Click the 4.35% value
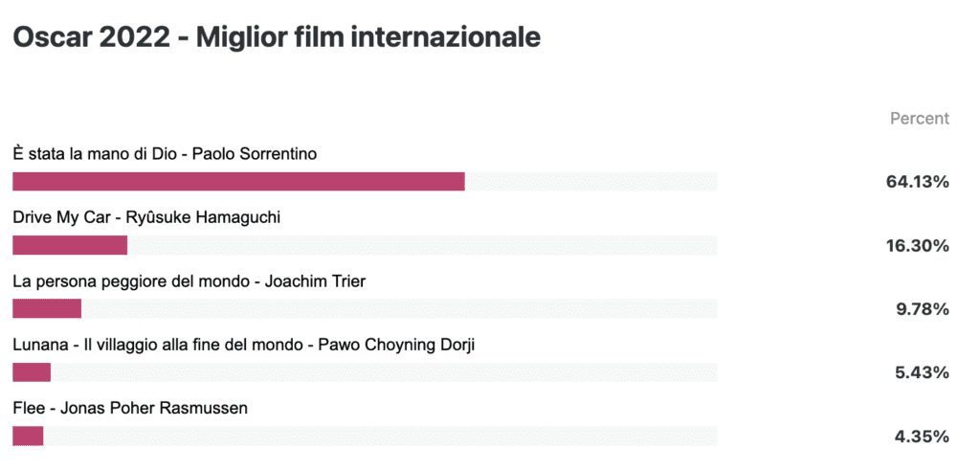 (923, 437)
